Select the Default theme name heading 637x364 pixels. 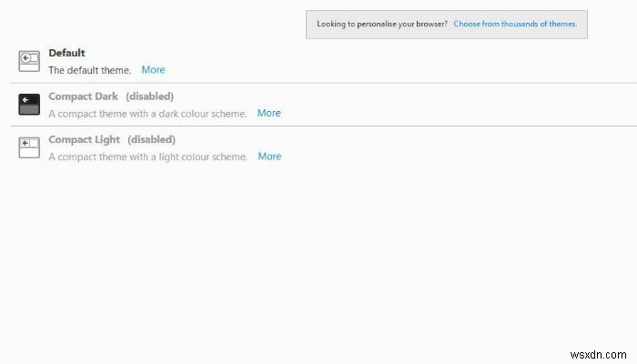(66, 53)
